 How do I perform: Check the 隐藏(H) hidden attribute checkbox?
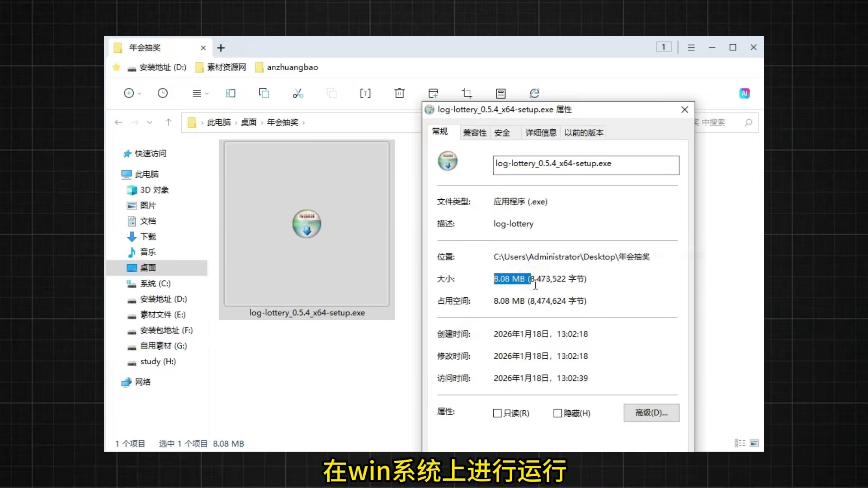pos(558,413)
